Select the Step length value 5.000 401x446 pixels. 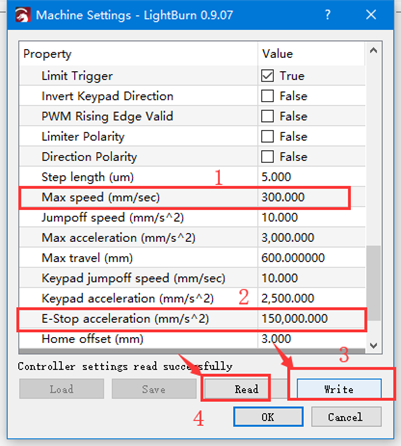[276, 177]
